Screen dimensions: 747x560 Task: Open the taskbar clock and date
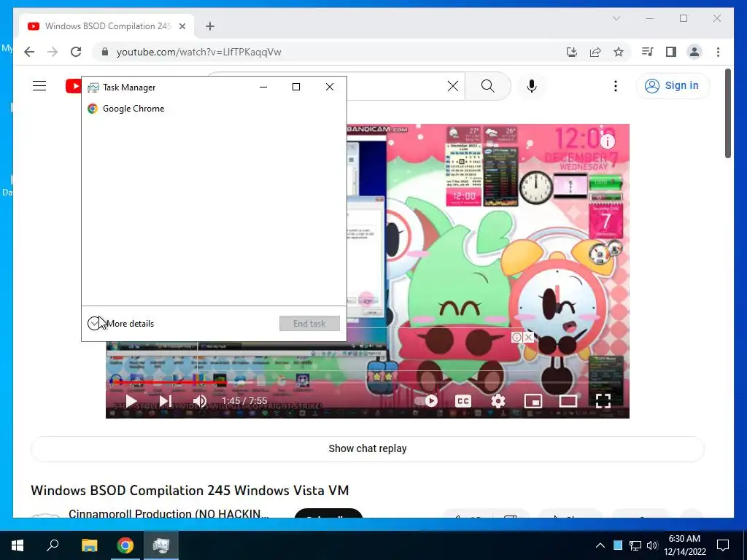(684, 545)
